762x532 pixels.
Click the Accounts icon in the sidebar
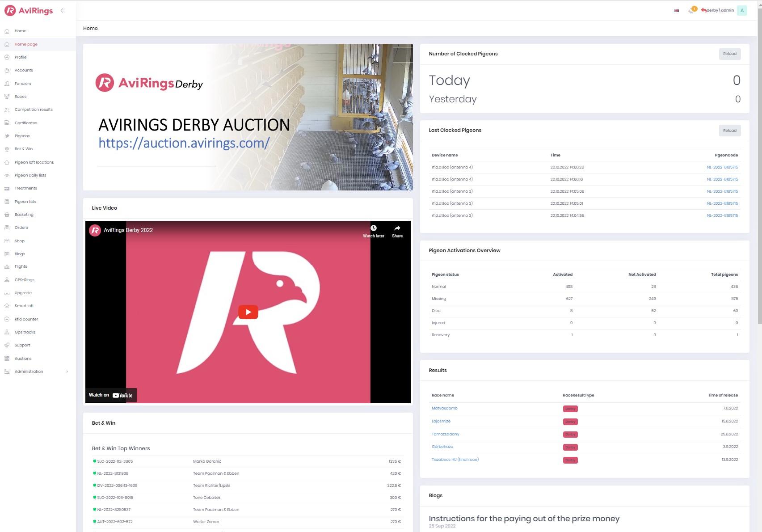[7, 70]
